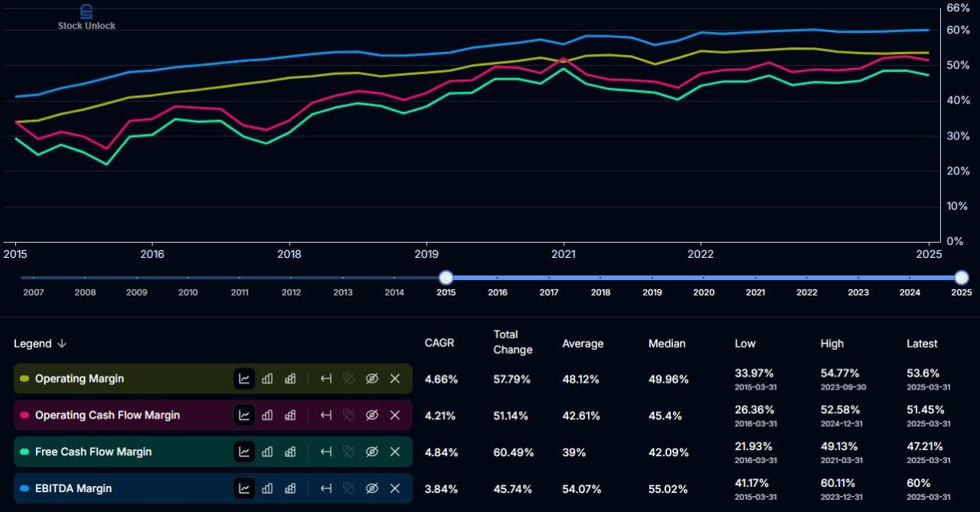Click the 66% label on y-axis
Screen dimensions: 980x512
tap(958, 8)
